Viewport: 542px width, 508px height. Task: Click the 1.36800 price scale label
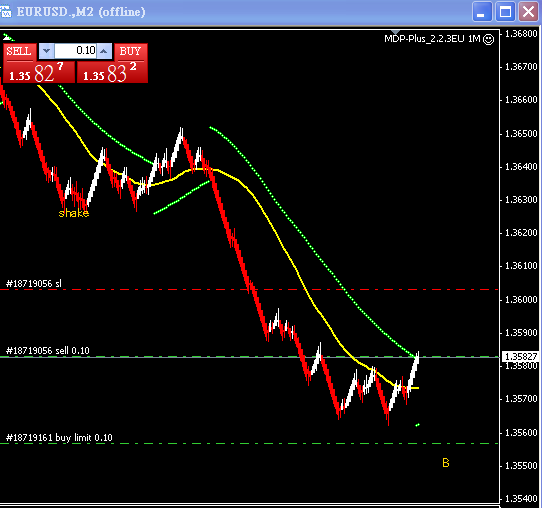(x=521, y=34)
